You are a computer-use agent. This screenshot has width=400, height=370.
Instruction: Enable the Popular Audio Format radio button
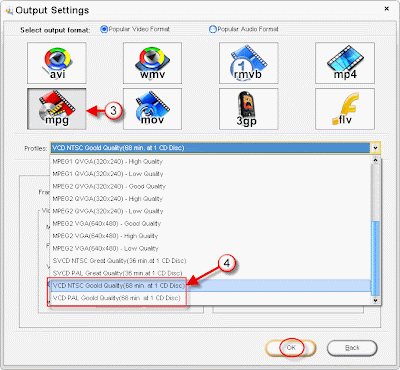213,29
